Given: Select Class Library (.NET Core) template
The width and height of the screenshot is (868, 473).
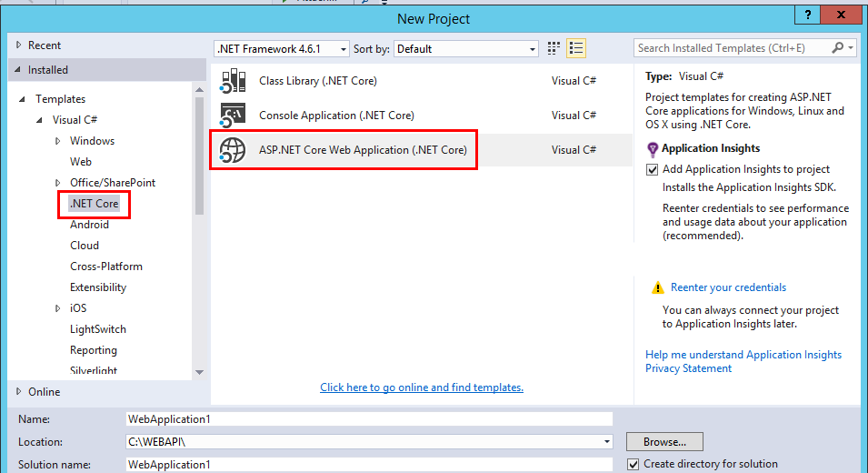Looking at the screenshot, I should tap(421, 81).
